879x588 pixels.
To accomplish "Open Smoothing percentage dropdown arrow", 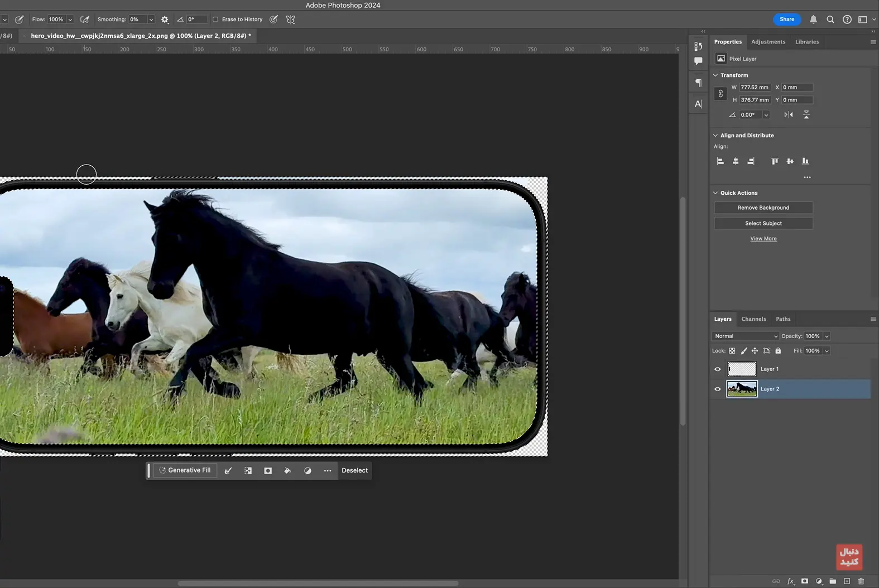I will click(151, 20).
